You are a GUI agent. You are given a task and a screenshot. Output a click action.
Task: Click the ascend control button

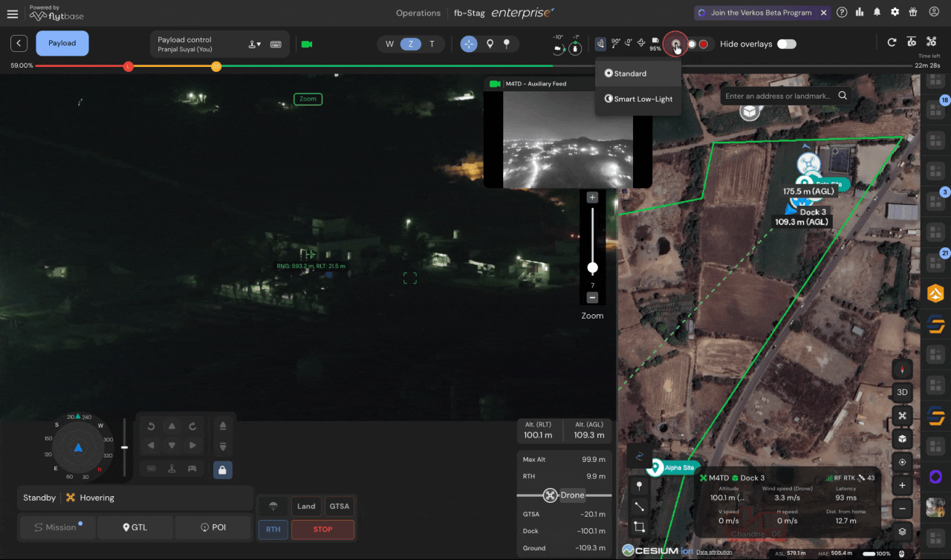pos(223,426)
